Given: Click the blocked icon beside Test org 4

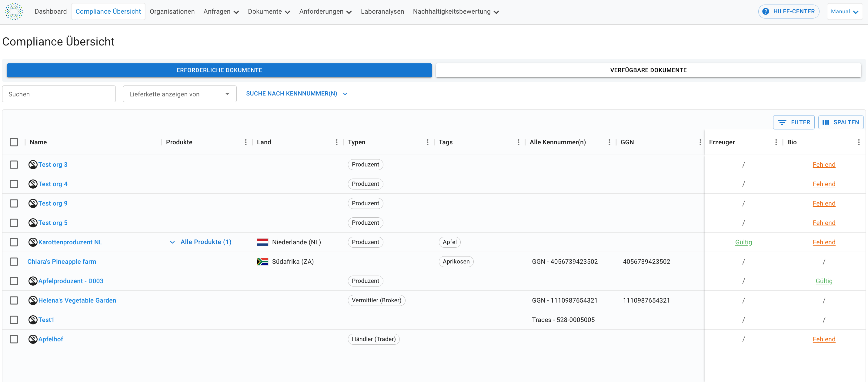Looking at the screenshot, I should tap(33, 184).
